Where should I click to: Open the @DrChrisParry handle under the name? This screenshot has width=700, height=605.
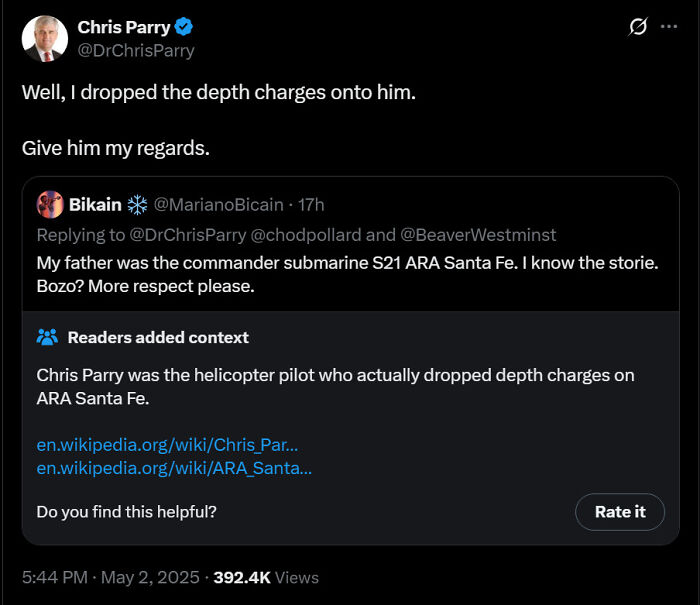(135, 50)
